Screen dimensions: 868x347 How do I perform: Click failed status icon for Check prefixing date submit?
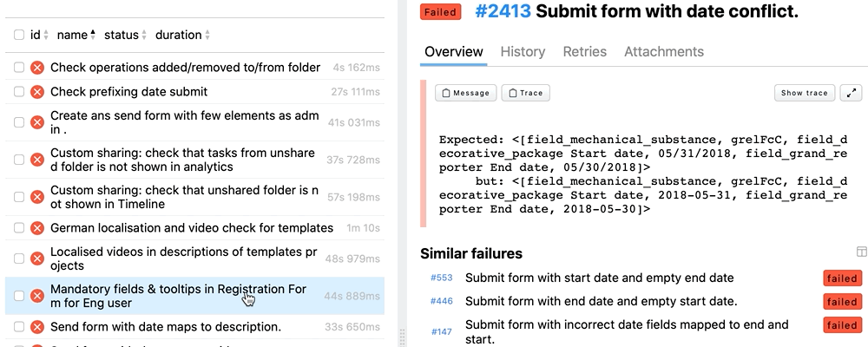pyautogui.click(x=37, y=92)
